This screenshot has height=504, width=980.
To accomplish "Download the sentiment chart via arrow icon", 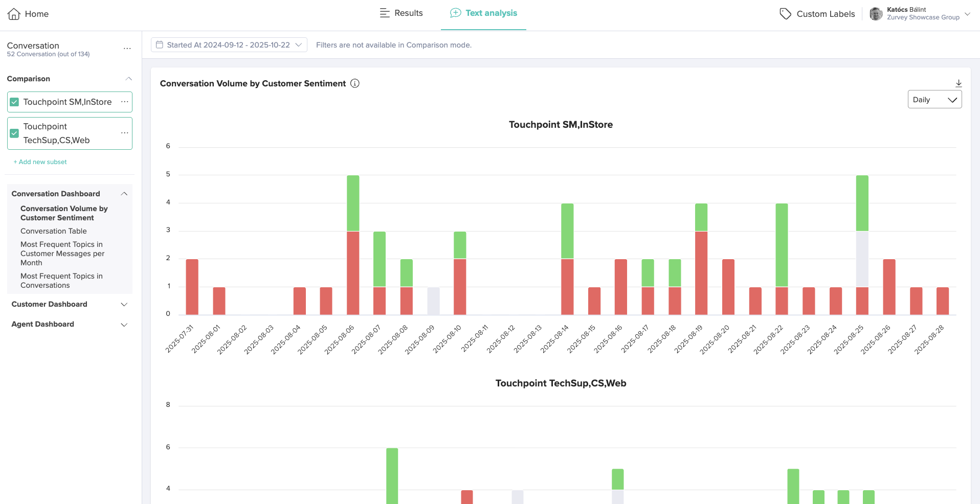I will 959,83.
